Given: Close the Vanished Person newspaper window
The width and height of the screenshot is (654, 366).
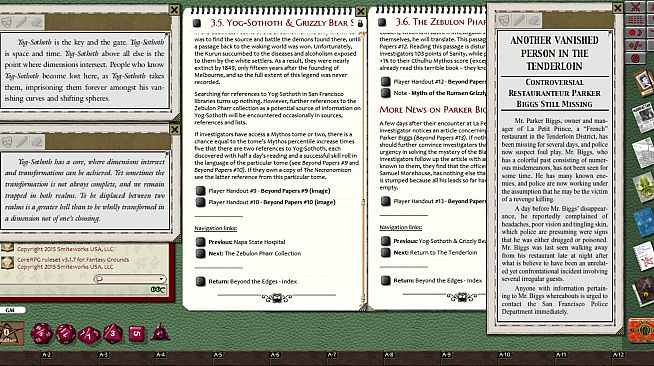Looking at the screenshot, I should [x=618, y=8].
